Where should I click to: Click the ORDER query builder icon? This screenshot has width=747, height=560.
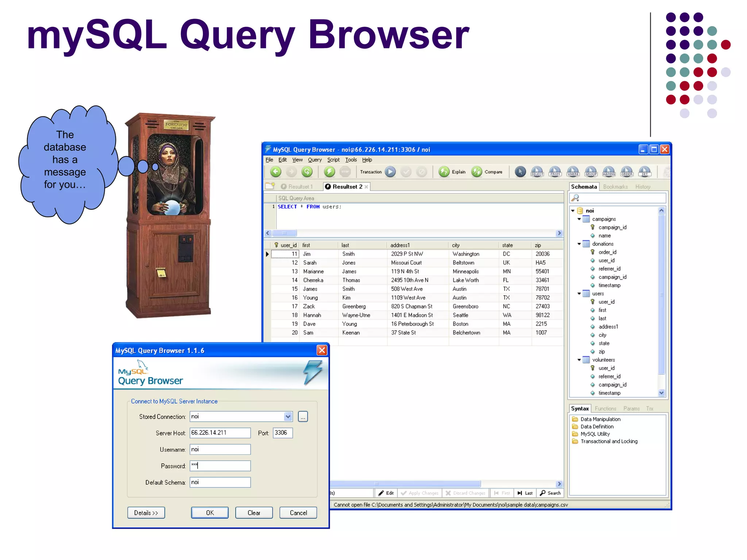point(627,172)
